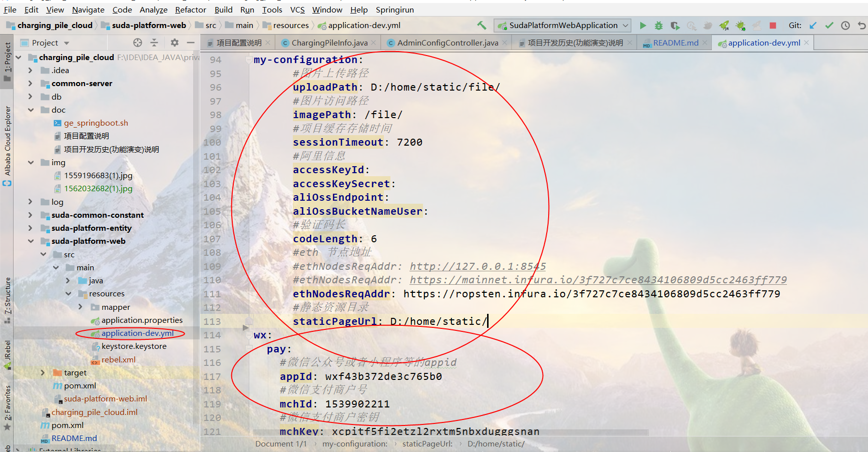
Task: Switch to ChargingPileInfo.java tab
Action: (329, 43)
